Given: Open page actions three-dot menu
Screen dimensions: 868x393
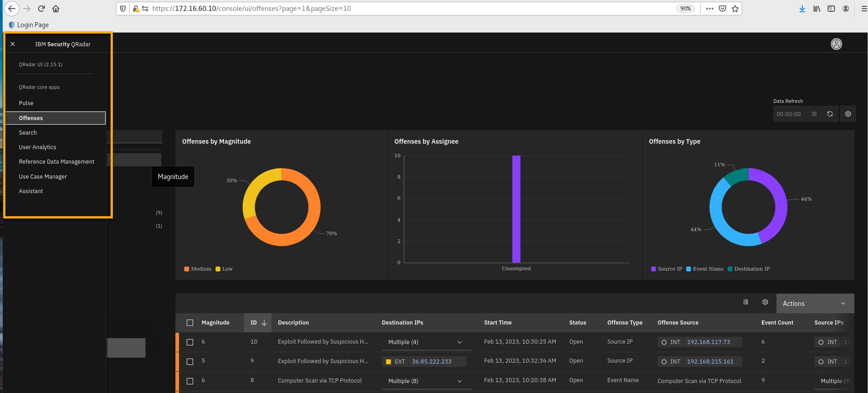Looking at the screenshot, I should pyautogui.click(x=710, y=9).
